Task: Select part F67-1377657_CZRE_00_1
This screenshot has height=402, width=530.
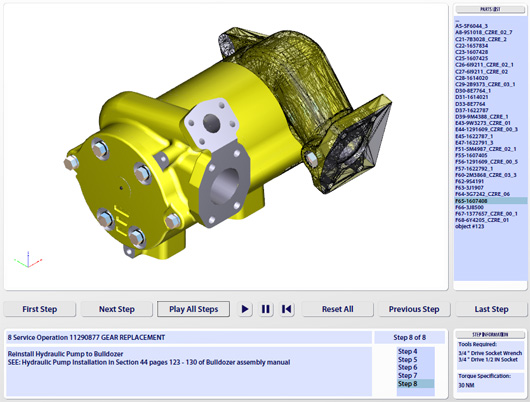Action: click(486, 214)
